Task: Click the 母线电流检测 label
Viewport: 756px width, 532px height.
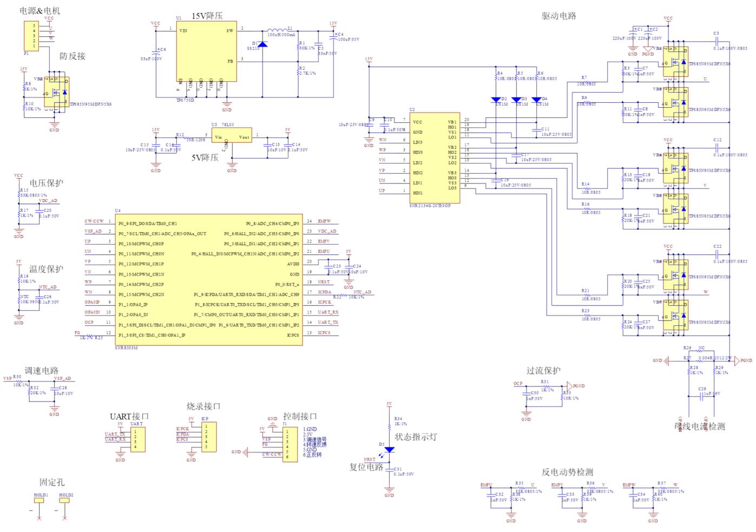Action: click(699, 426)
